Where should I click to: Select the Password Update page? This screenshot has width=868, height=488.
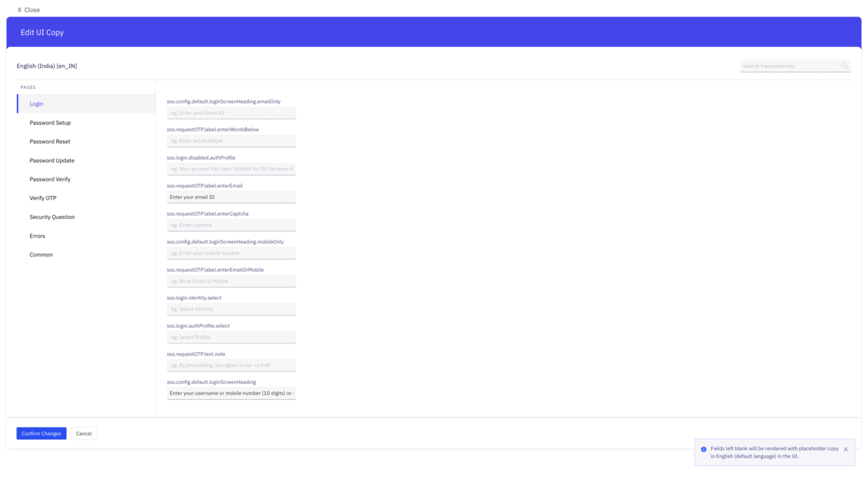click(x=51, y=160)
